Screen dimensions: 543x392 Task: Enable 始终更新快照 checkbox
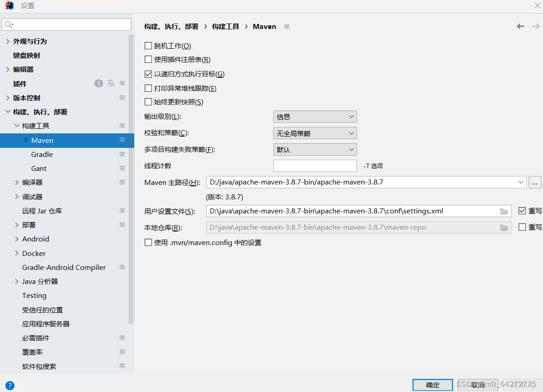148,102
